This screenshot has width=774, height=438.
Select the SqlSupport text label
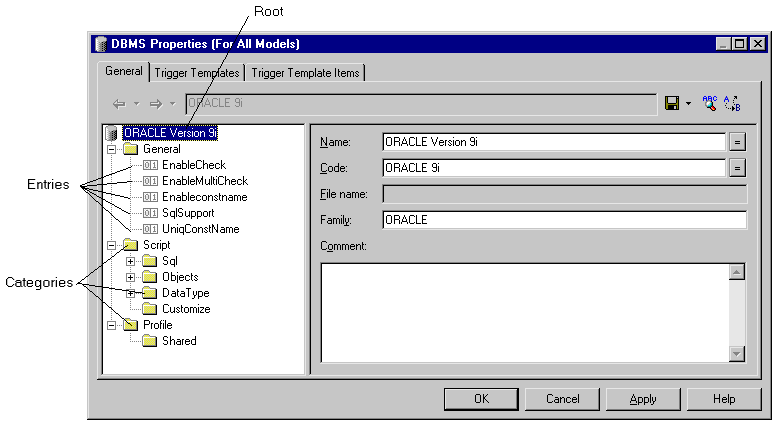pos(188,213)
